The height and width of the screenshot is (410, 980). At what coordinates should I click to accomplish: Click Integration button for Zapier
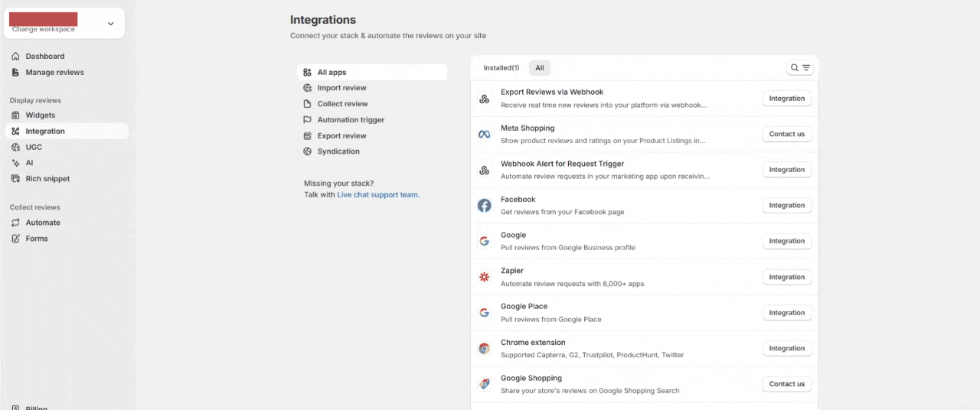tap(786, 277)
